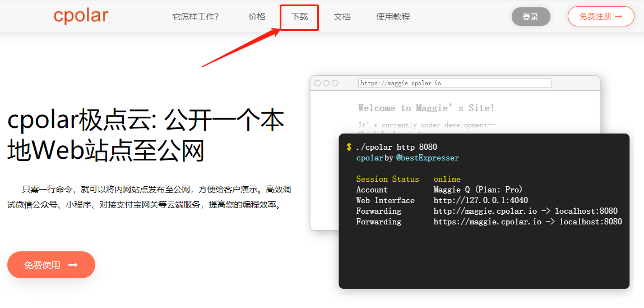Click the paragraph starting with 只需一行命令
This screenshot has height=308, width=644.
(x=150, y=197)
